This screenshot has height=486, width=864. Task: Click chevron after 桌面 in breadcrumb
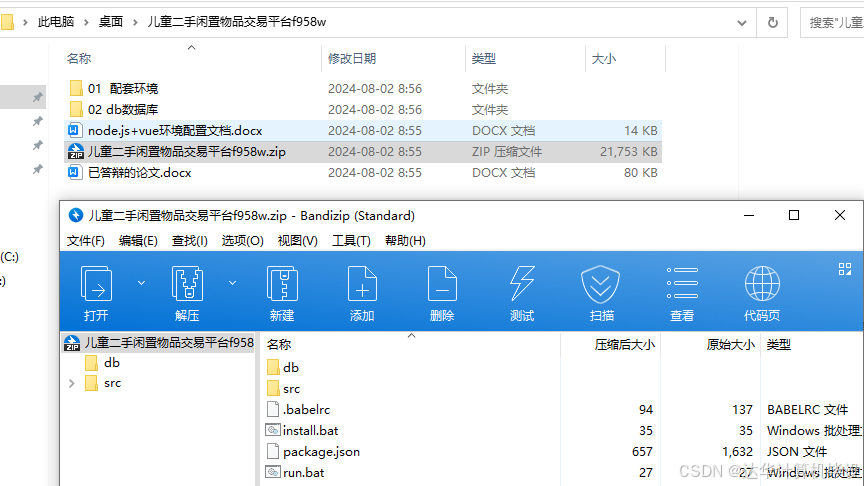(135, 23)
